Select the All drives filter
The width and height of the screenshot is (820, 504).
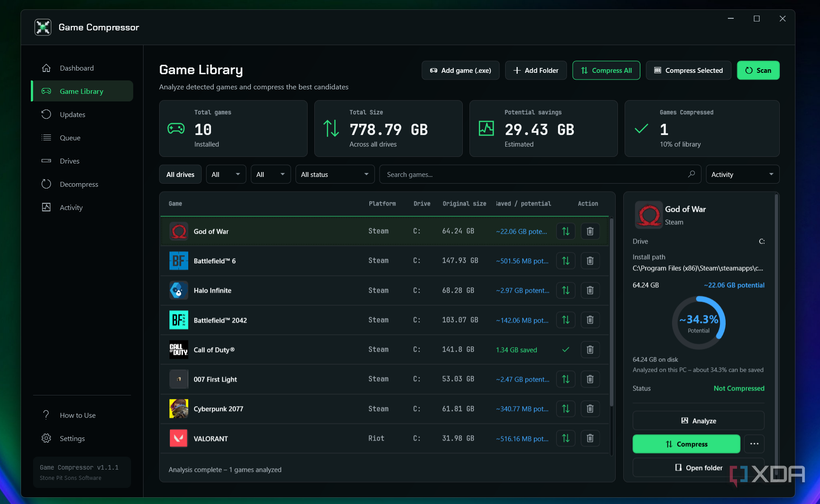[180, 174]
